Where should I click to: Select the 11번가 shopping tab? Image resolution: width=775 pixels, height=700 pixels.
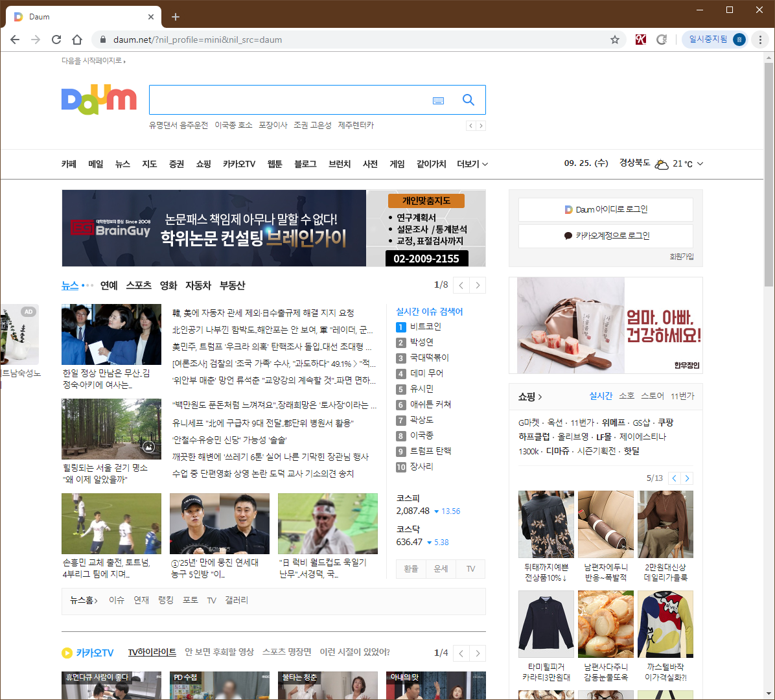pyautogui.click(x=682, y=396)
